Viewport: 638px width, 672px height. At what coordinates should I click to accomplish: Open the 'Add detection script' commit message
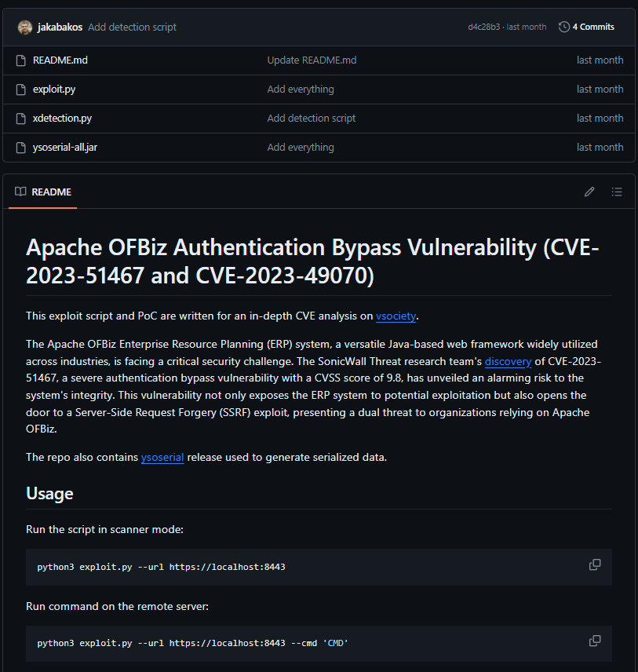[132, 27]
